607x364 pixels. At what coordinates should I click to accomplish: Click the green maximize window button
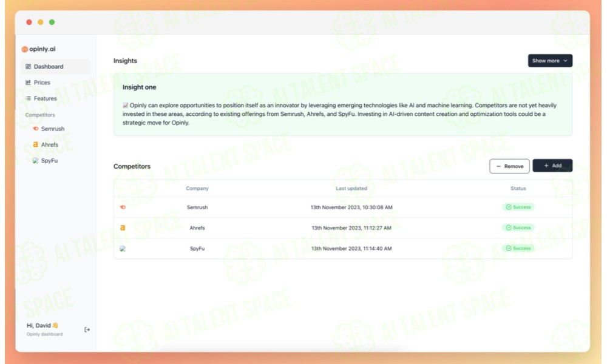[x=52, y=22]
